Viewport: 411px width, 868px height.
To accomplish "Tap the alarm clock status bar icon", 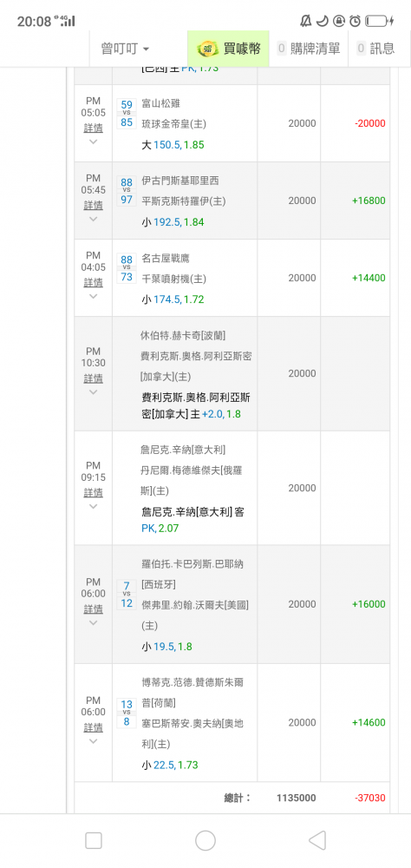I will point(356,21).
